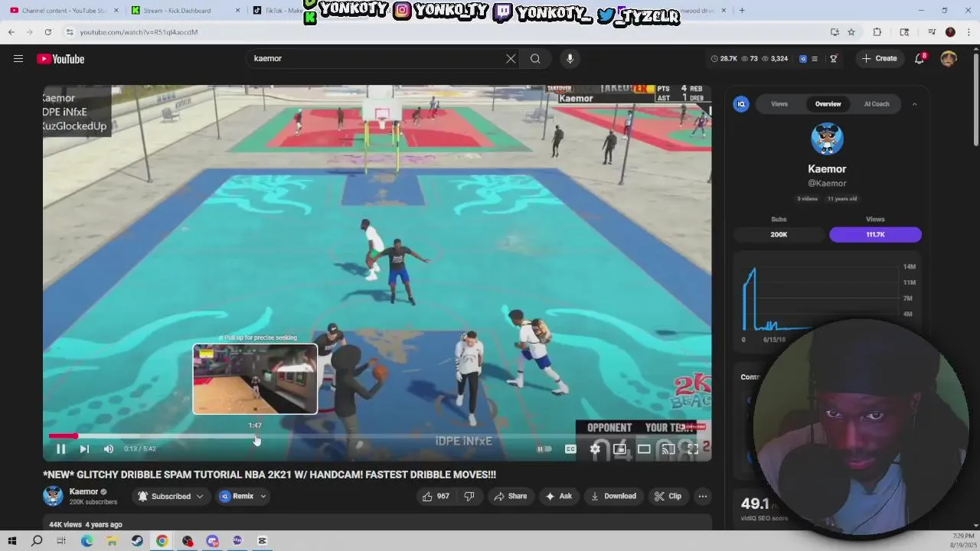Cast video with Play on TV
This screenshot has width=980, height=551.
(668, 449)
